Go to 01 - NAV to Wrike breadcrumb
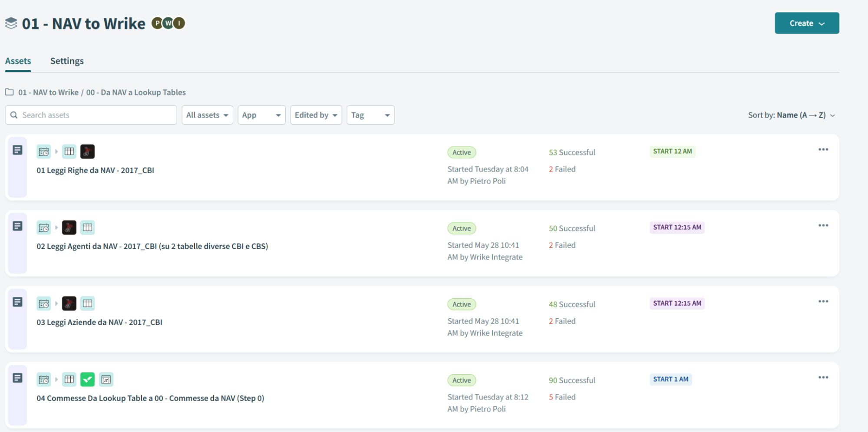868x432 pixels. [x=48, y=92]
